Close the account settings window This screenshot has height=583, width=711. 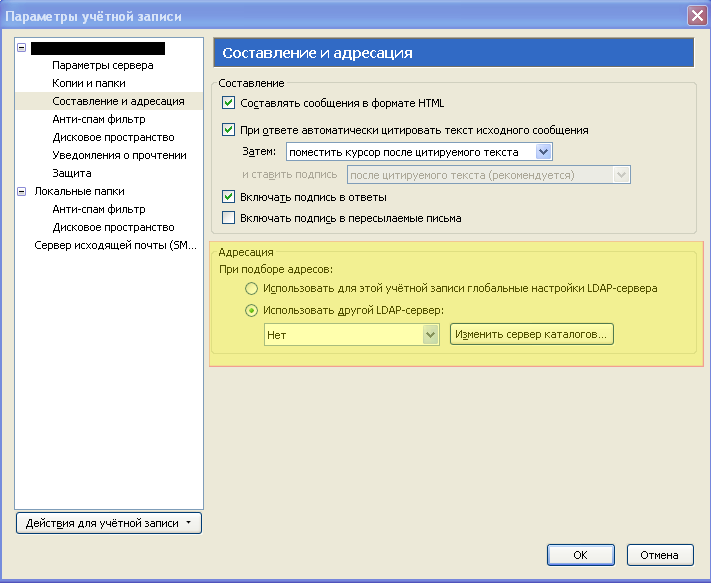coord(697,16)
